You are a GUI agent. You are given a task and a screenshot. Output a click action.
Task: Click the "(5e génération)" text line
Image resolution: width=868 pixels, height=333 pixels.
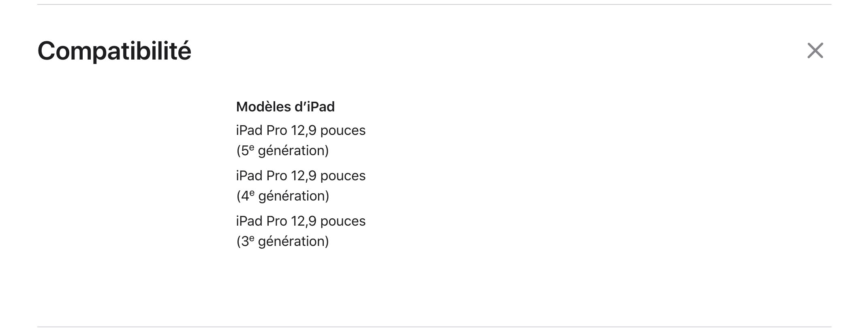(282, 151)
